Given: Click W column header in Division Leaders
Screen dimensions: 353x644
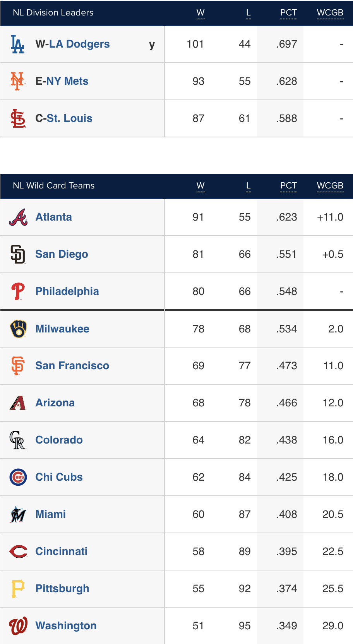Looking at the screenshot, I should pyautogui.click(x=200, y=13).
